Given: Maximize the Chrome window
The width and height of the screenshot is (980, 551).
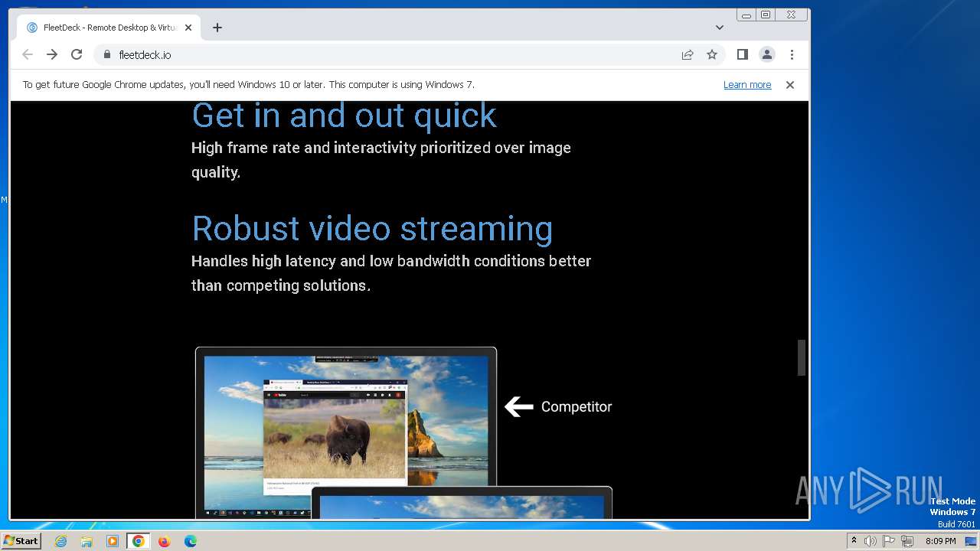Looking at the screenshot, I should (765, 15).
